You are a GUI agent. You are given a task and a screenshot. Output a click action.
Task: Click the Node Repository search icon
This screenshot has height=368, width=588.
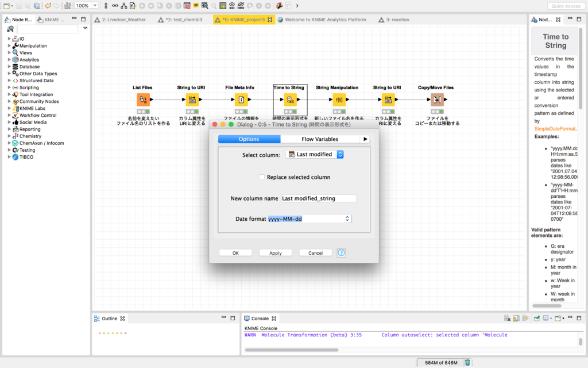click(x=10, y=29)
